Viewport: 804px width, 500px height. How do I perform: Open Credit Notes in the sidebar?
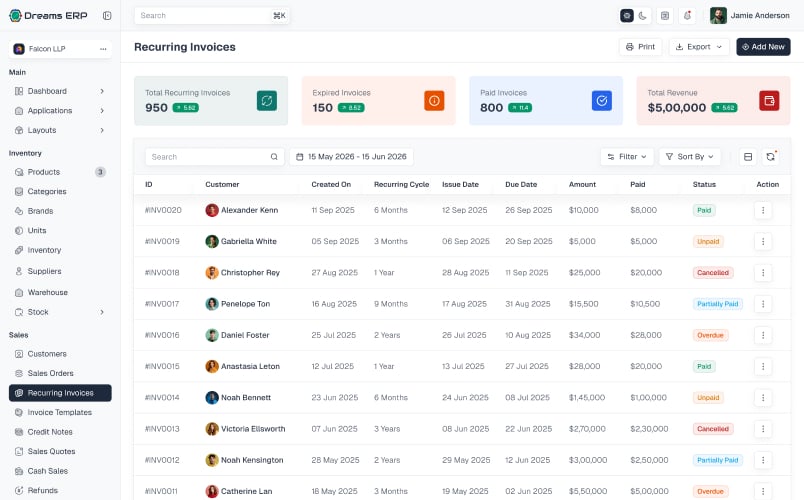(60, 432)
